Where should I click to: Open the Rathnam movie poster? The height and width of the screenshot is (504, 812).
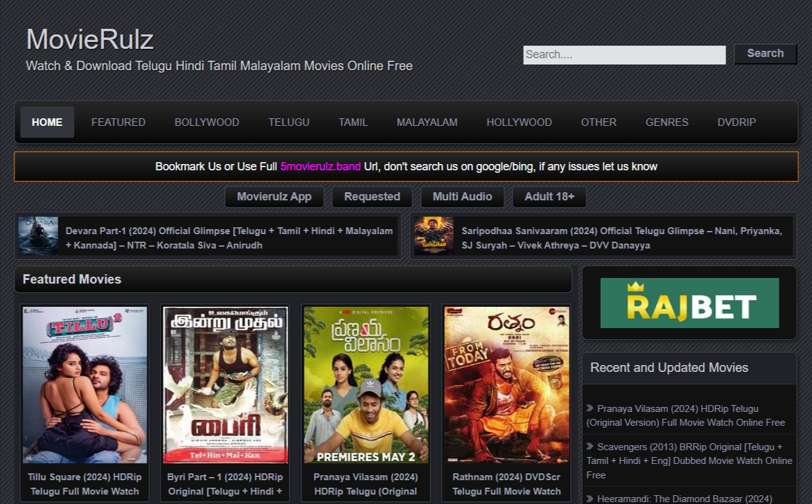(x=506, y=384)
